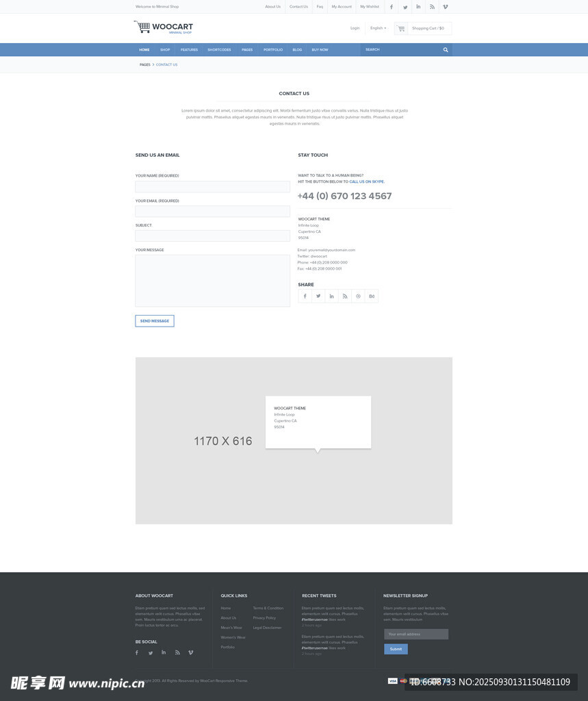
Task: Click the LinkedIn share icon under Share
Action: pyautogui.click(x=331, y=296)
